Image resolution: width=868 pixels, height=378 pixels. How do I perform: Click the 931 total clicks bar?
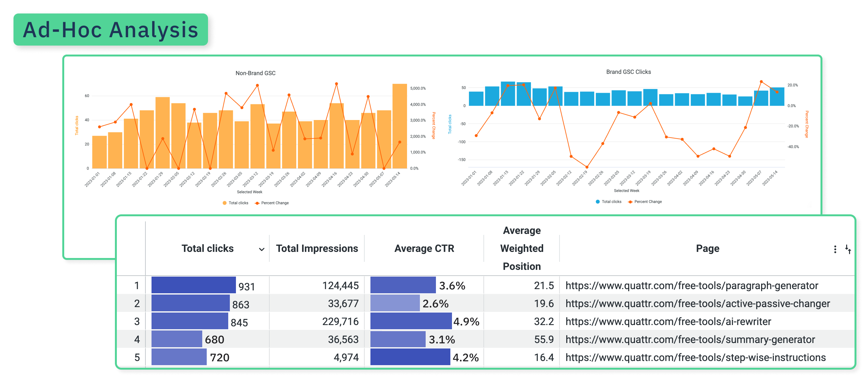pos(194,285)
